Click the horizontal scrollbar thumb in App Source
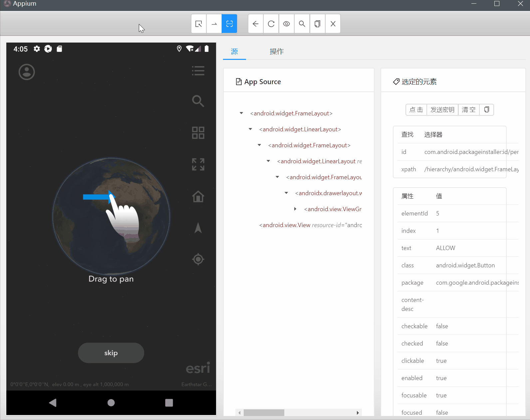Screen dimensions: 530x420 tap(264, 413)
